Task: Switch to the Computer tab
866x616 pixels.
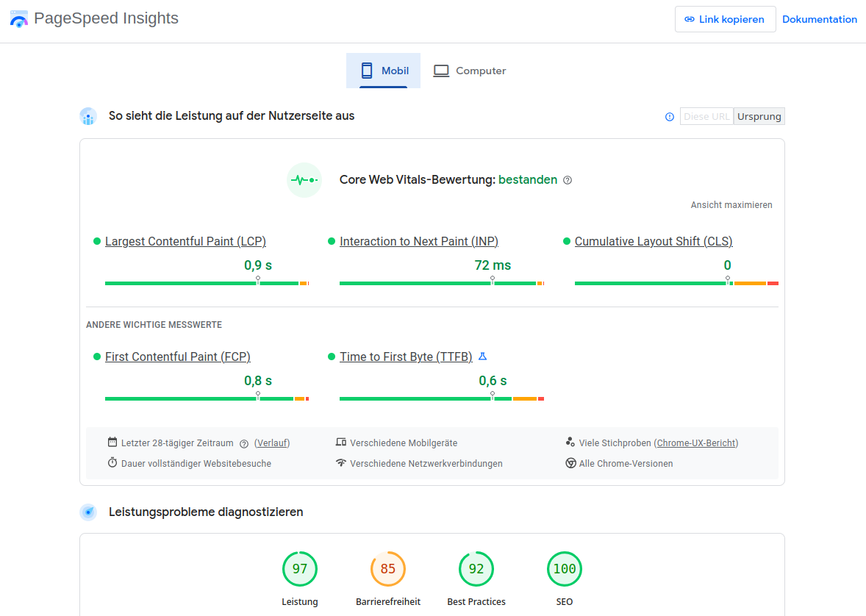Action: 470,71
